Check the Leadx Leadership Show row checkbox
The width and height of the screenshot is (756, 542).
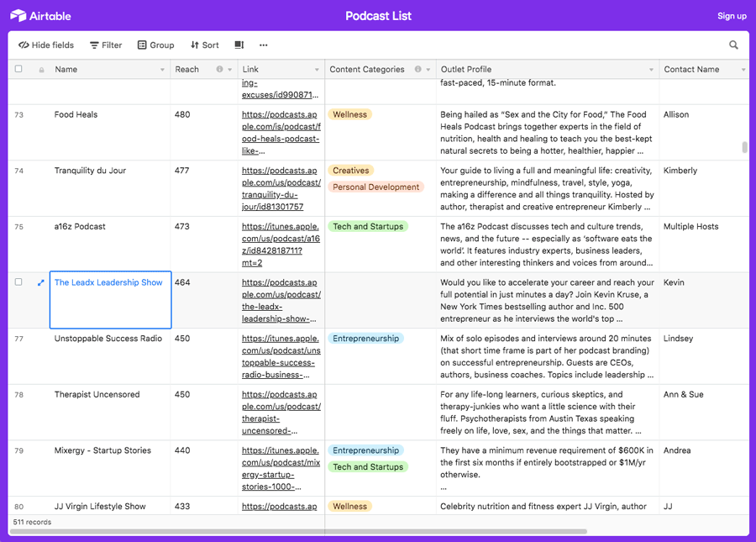[x=18, y=282]
